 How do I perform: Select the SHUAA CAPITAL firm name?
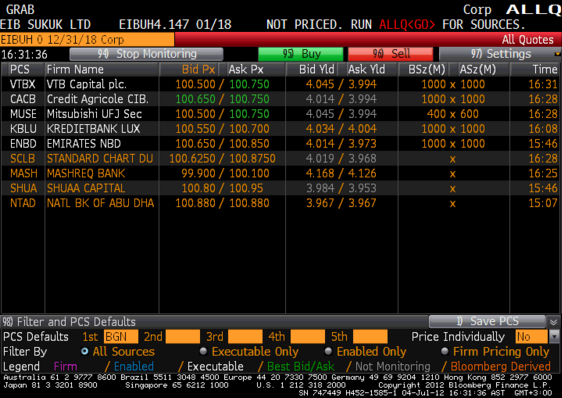(86, 188)
